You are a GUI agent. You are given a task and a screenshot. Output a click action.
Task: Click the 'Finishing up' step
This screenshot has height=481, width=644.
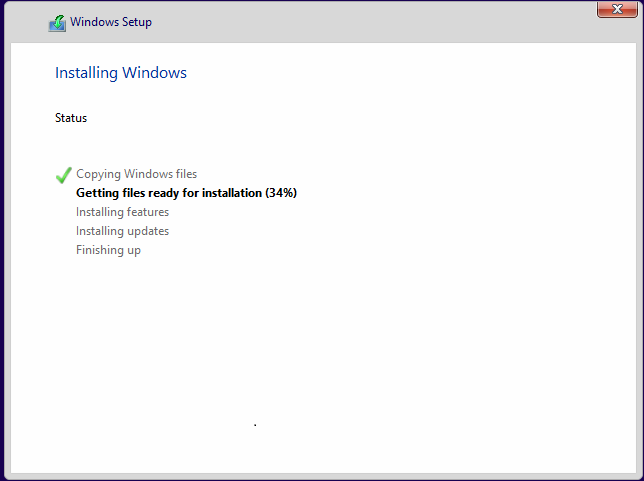click(108, 250)
